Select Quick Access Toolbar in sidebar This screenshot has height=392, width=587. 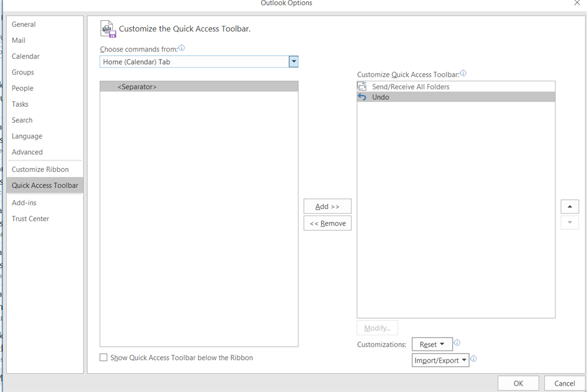coord(45,185)
